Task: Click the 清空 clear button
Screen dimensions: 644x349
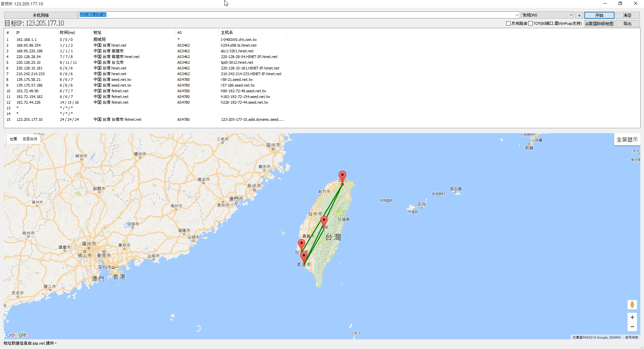Action: [627, 15]
